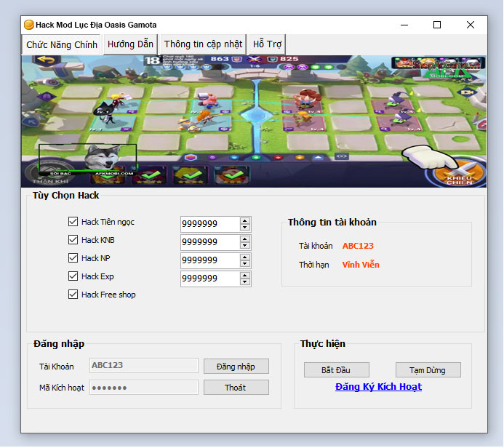Click the gold coin app icon in title bar
The width and height of the screenshot is (504, 448).
29,25
